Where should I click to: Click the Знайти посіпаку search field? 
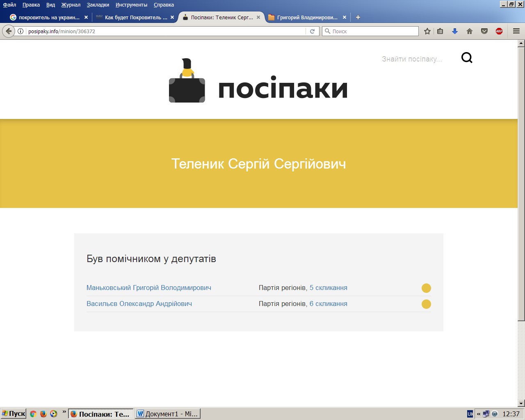(x=412, y=59)
